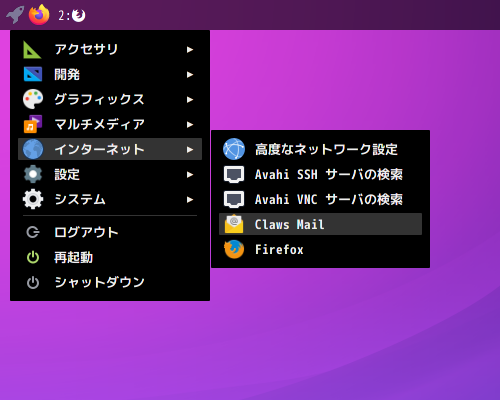Screen dimensions: 500x400
Task: Click the 設定 gear icon
Action: pos(33,174)
